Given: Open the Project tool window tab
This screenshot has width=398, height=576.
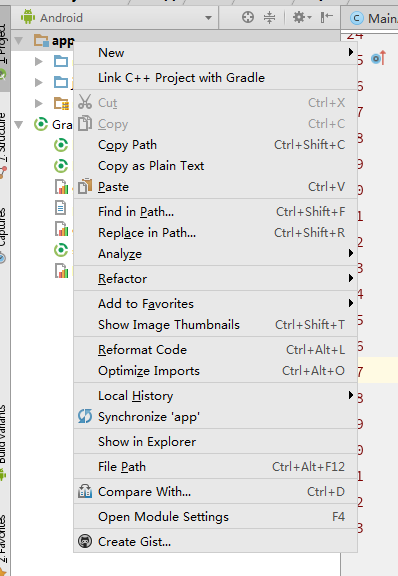Looking at the screenshot, I should (4, 48).
